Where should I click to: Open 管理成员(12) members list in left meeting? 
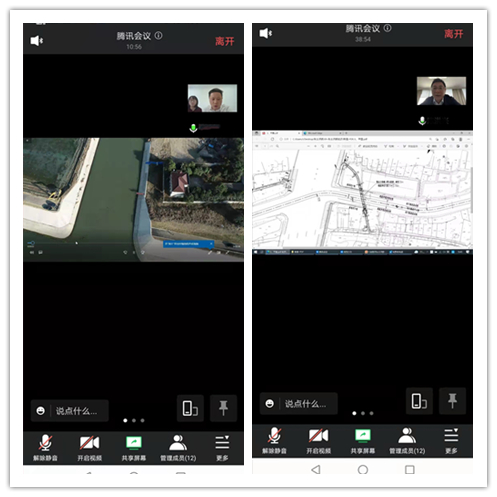(x=178, y=448)
